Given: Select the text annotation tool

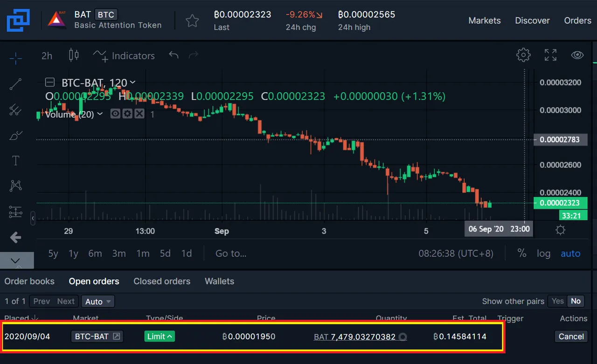Looking at the screenshot, I should pos(15,161).
